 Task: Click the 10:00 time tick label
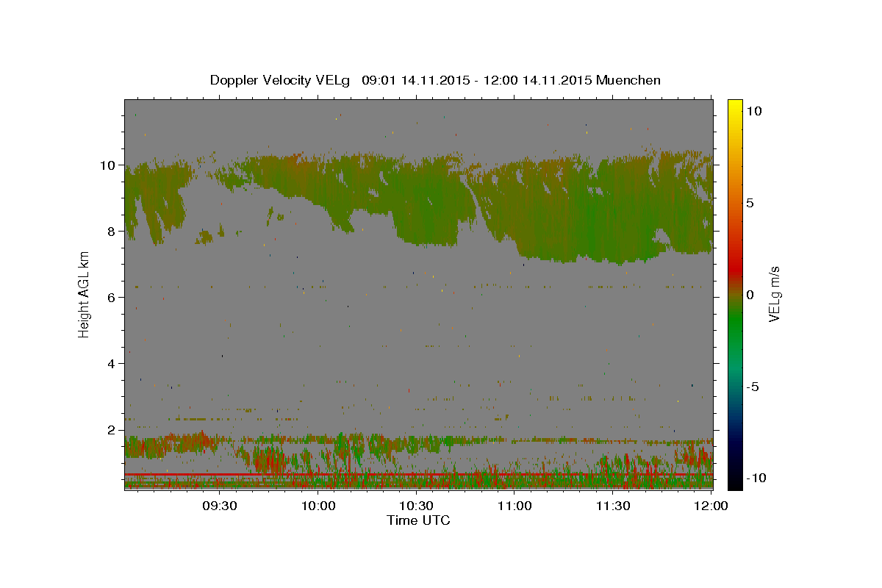tap(318, 506)
